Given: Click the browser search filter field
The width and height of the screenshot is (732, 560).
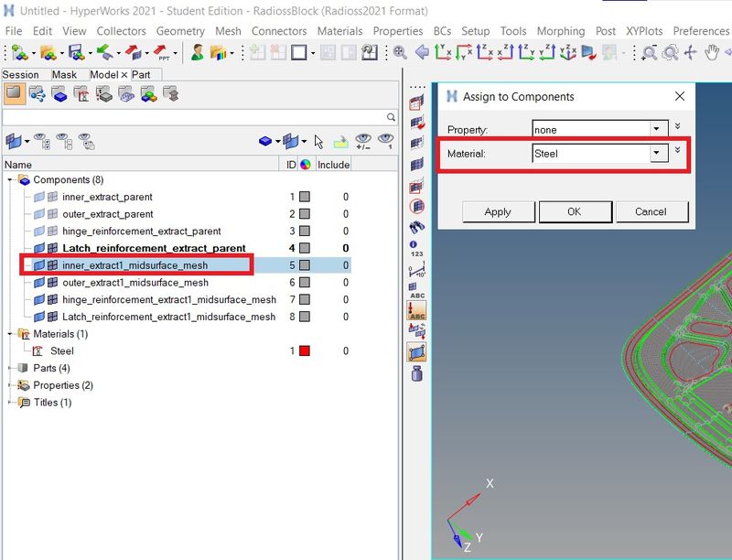Looking at the screenshot, I should [194, 117].
